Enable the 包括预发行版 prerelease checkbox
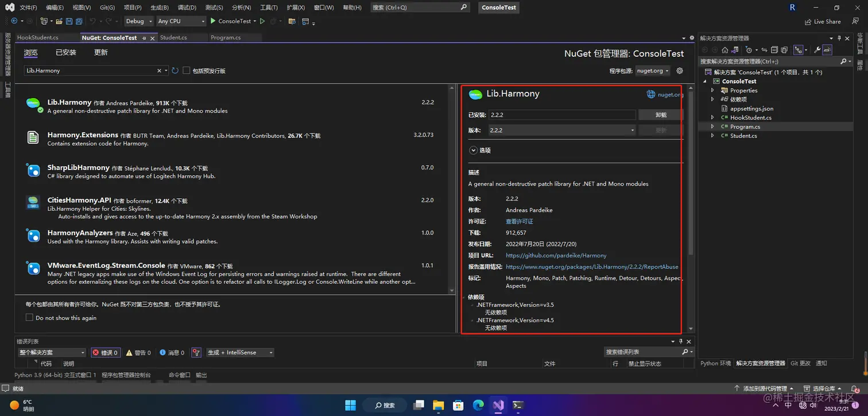Viewport: 868px width, 416px height. 187,71
